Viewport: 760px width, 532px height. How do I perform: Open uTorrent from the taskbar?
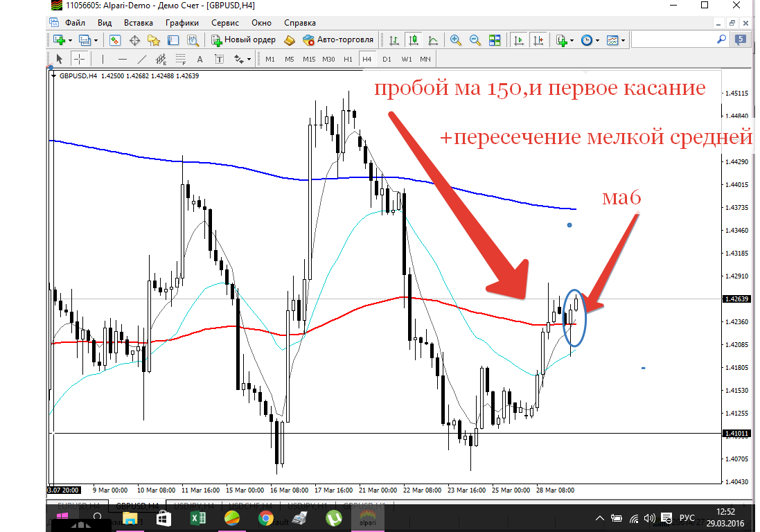pos(333,518)
